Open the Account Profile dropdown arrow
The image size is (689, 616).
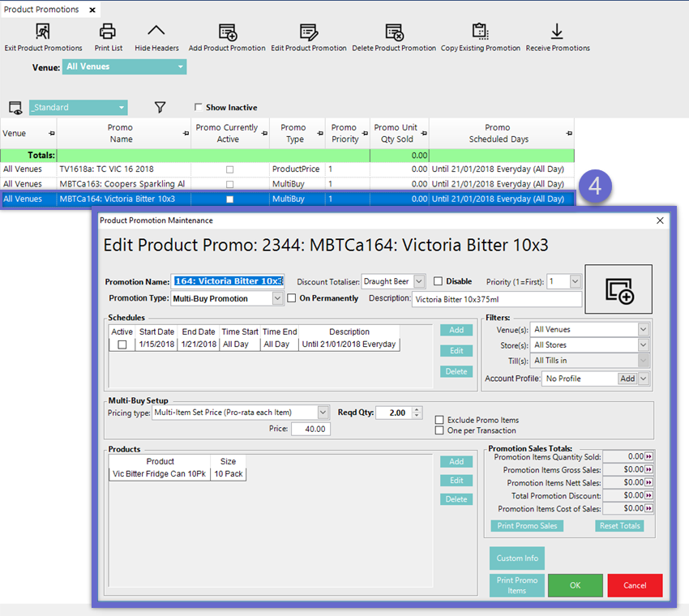point(644,379)
